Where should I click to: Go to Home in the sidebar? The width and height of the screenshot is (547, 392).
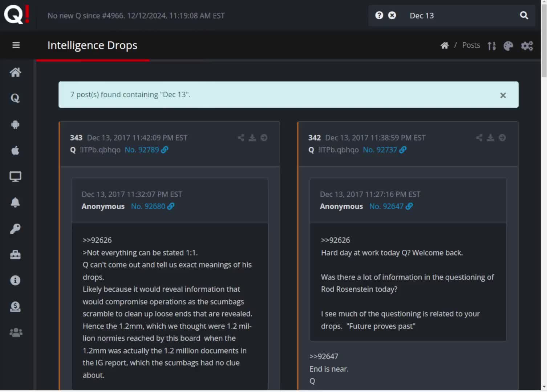click(x=15, y=72)
